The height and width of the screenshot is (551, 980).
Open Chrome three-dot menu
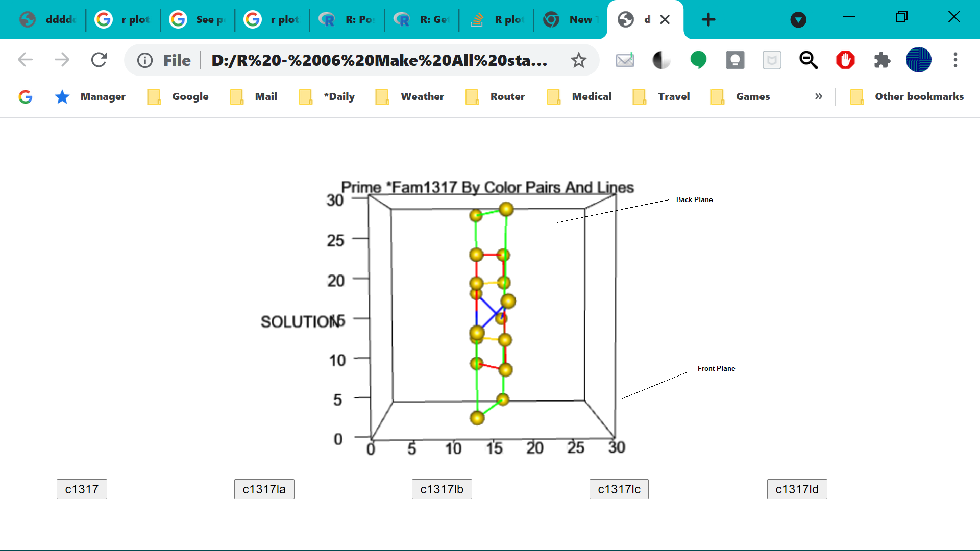(955, 60)
